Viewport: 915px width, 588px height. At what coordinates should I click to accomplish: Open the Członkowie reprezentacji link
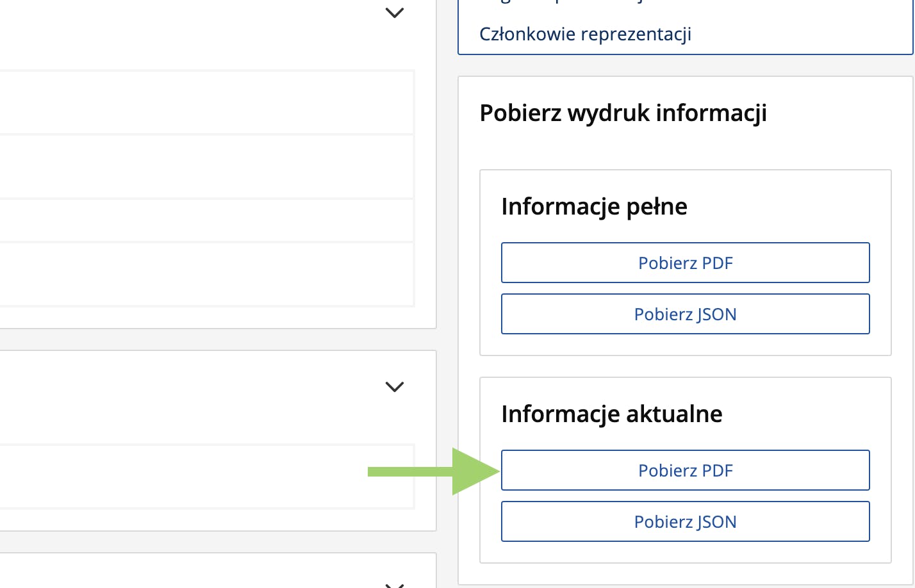pos(585,34)
